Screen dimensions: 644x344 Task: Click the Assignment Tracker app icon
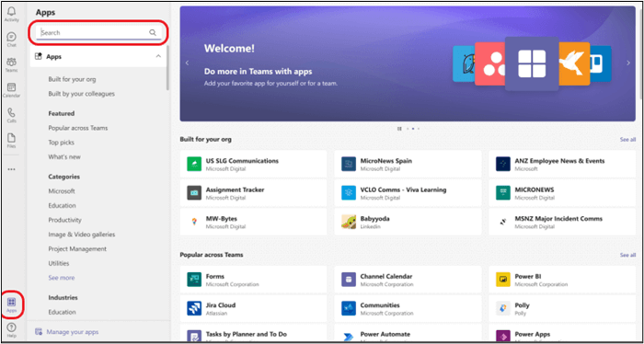point(194,192)
